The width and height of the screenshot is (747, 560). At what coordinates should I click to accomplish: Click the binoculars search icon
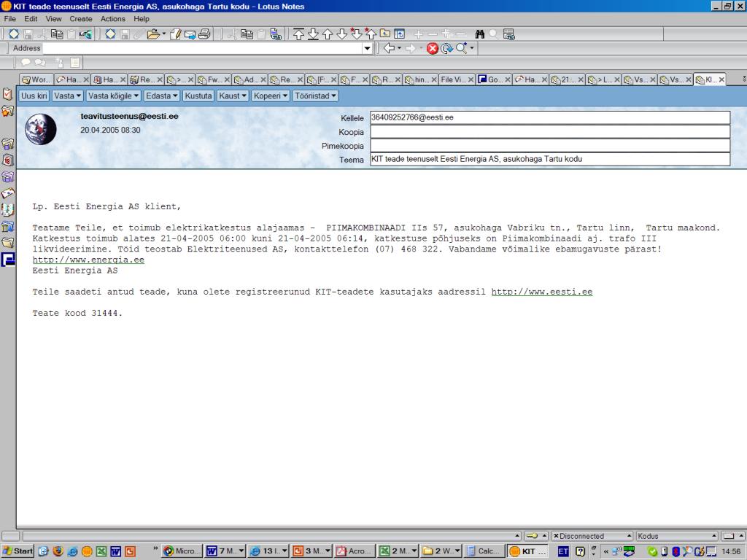coord(480,34)
